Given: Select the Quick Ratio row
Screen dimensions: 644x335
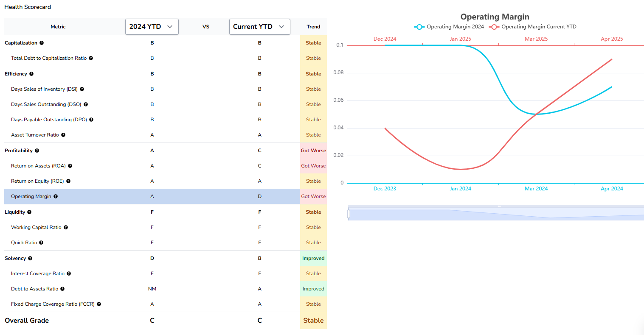Looking at the screenshot, I should point(166,243).
